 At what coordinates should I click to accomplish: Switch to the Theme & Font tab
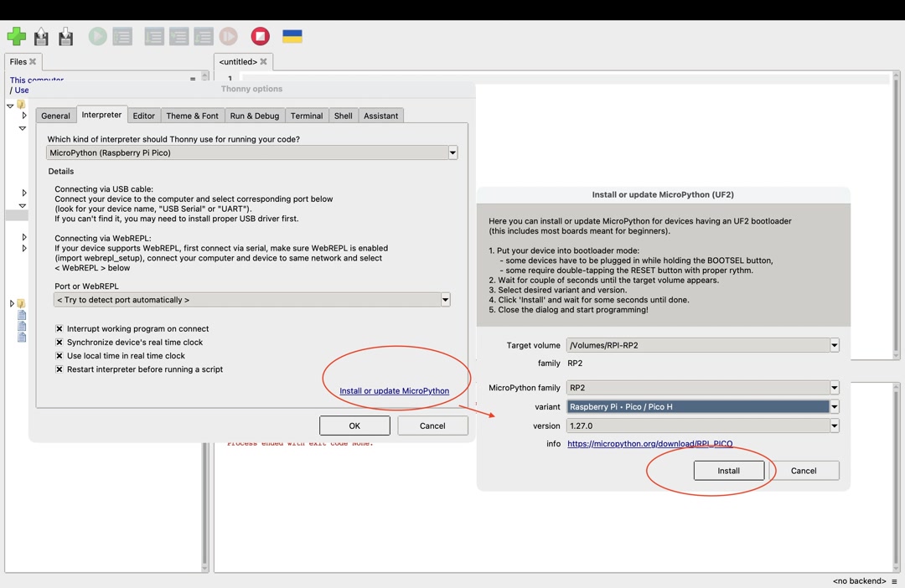[x=192, y=116]
